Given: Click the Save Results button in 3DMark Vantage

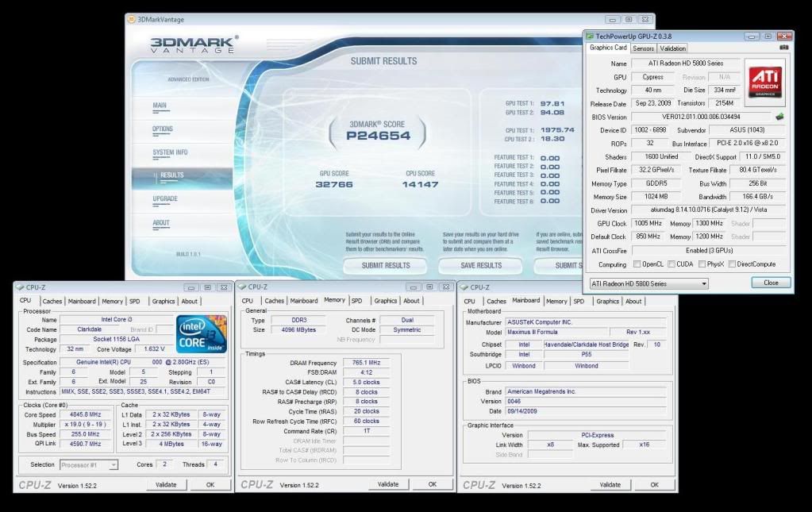Looking at the screenshot, I should (x=481, y=266).
